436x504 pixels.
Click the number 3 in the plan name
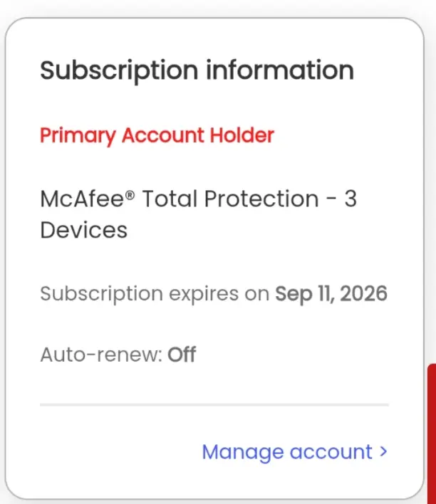(x=351, y=199)
